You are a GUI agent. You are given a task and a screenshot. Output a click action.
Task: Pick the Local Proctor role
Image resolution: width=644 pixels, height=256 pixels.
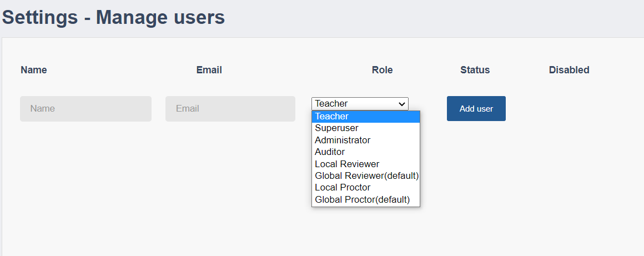pyautogui.click(x=365, y=188)
